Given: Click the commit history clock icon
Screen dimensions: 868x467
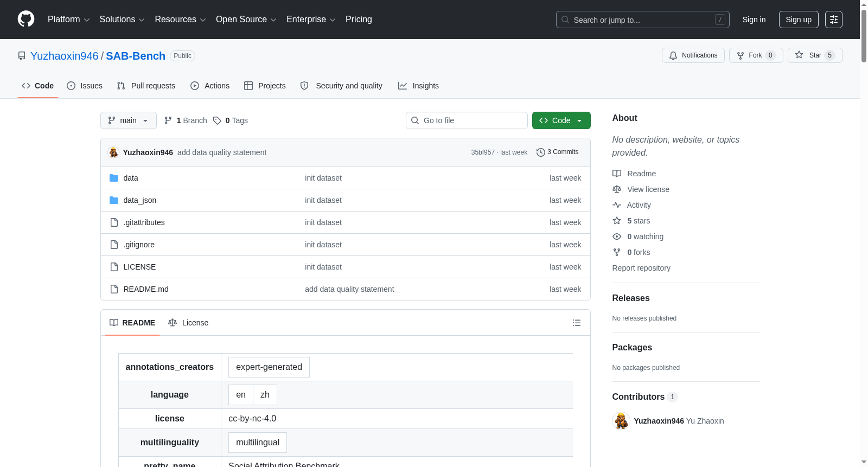Looking at the screenshot, I should 540,152.
